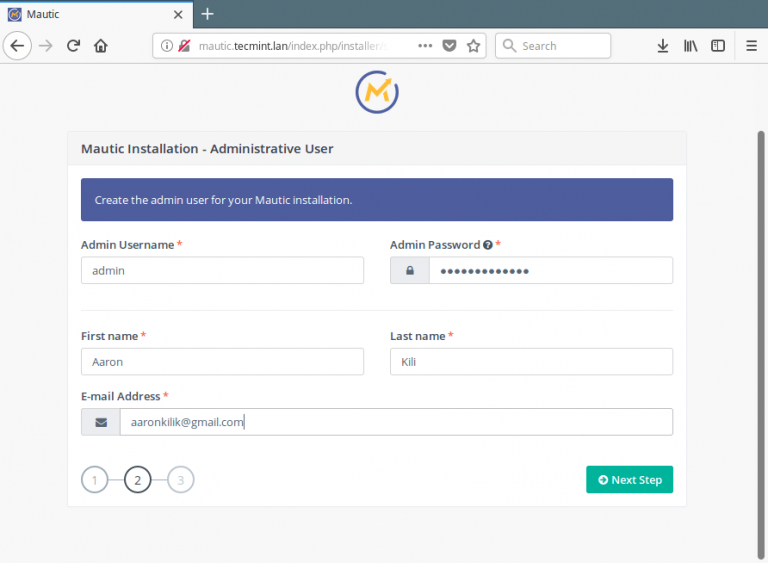
Task: Click the Mautic logo at page top
Action: point(377,92)
